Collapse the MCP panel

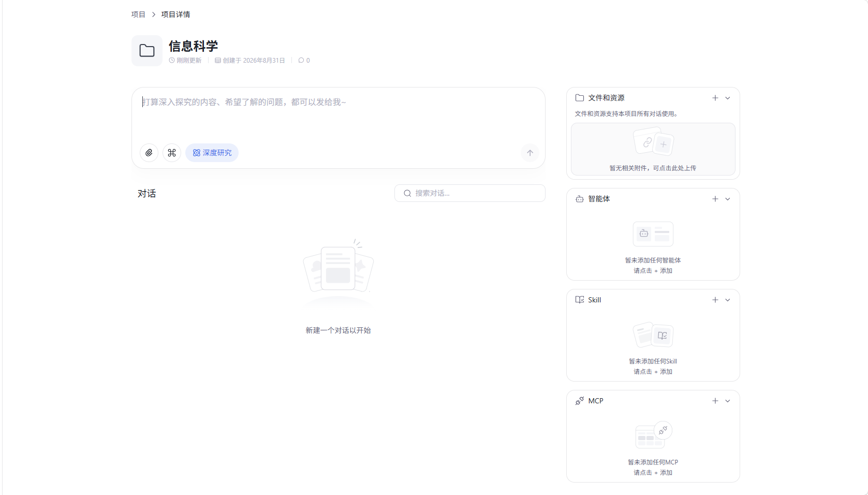[728, 401]
